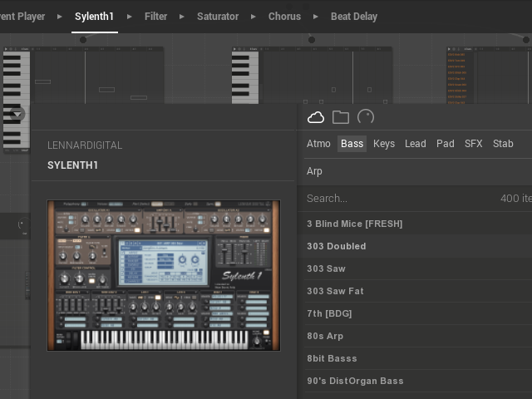Open the Sylenth1 plugin interface thumbnail

[x=164, y=275]
